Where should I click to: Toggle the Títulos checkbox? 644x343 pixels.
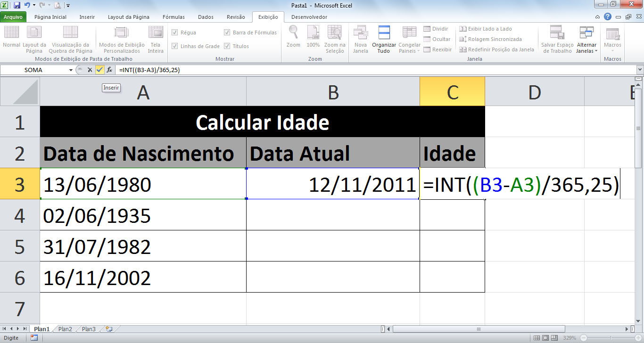[228, 46]
